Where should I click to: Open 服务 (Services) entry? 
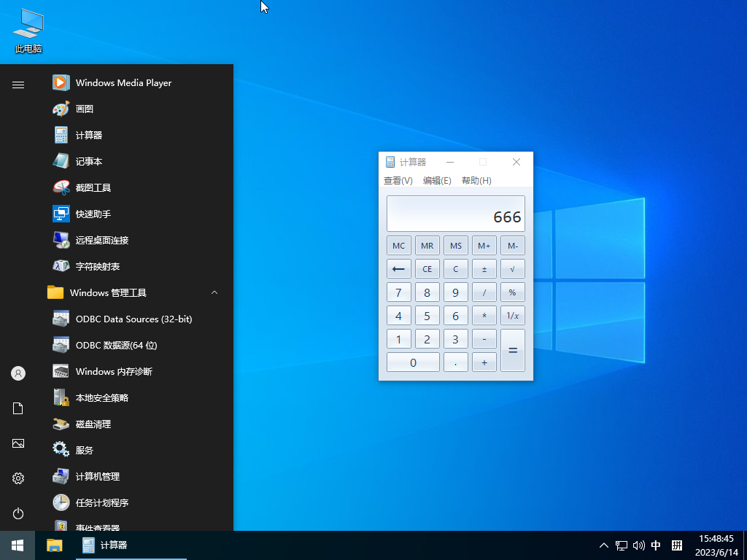click(x=133, y=450)
